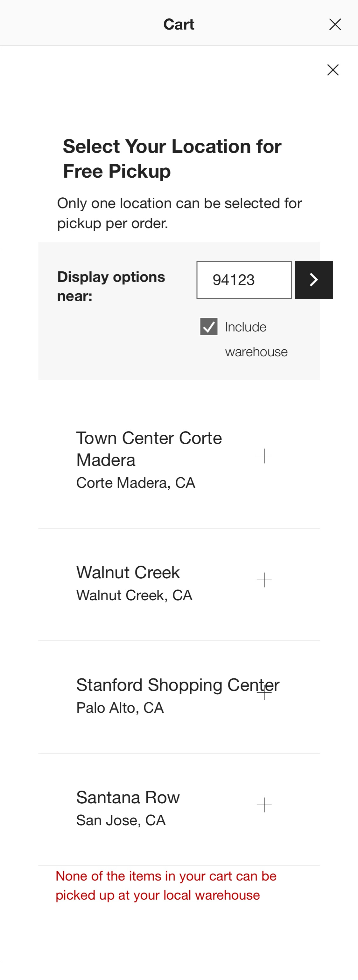Uncheck the Include warehouse checkbox
Image resolution: width=358 pixels, height=980 pixels.
click(x=209, y=327)
